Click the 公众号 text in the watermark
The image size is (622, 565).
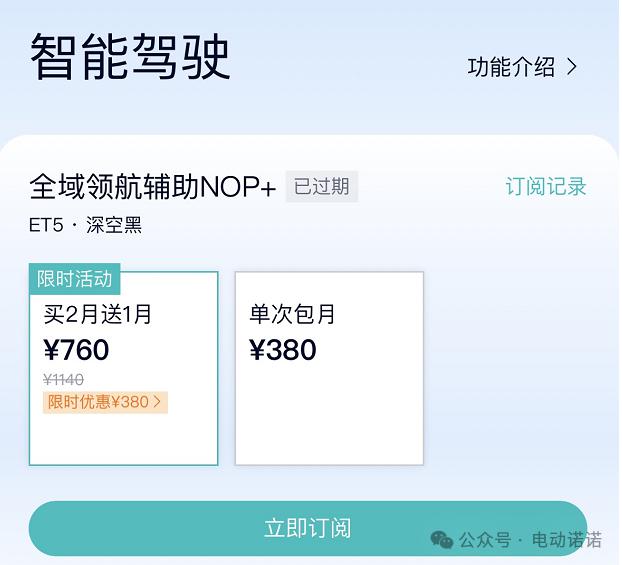coord(485,540)
